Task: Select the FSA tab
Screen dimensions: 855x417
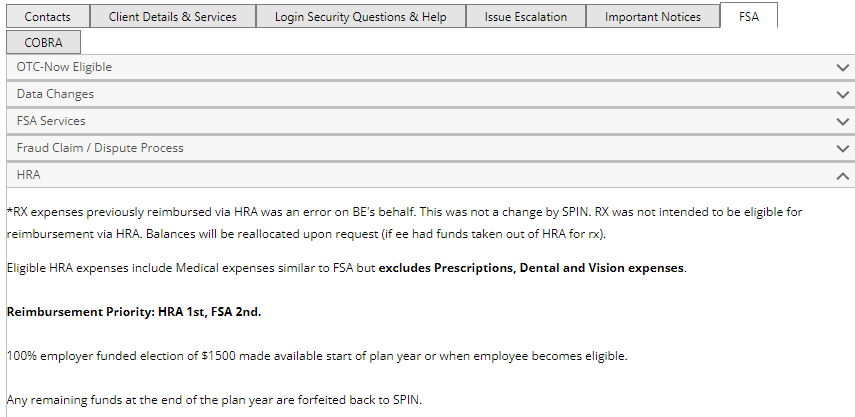Action: pos(749,16)
